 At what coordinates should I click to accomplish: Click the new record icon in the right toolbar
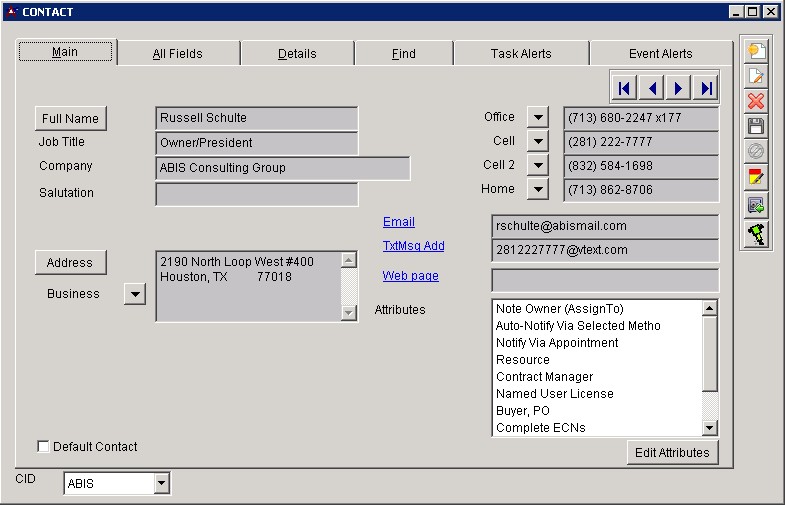click(756, 50)
